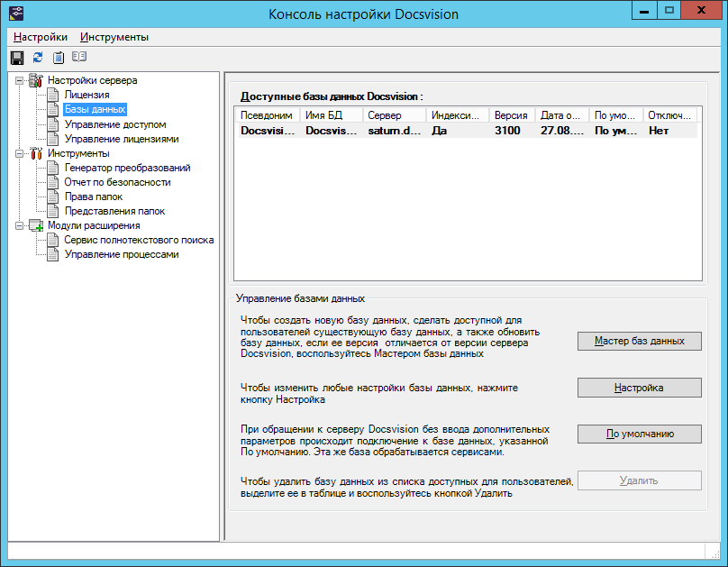
Task: Sort table by Версия column header
Action: click(511, 115)
